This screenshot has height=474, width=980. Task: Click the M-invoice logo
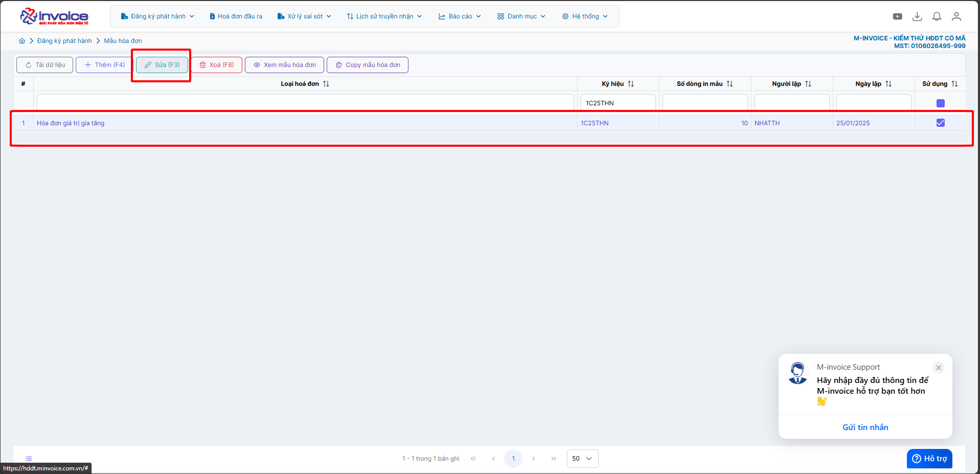[54, 16]
